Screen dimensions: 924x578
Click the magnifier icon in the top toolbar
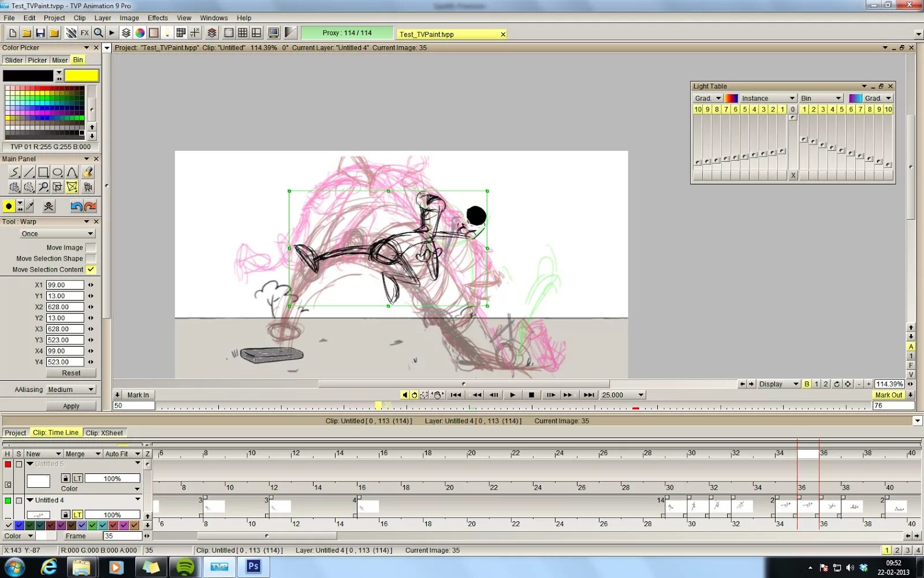pyautogui.click(x=98, y=33)
